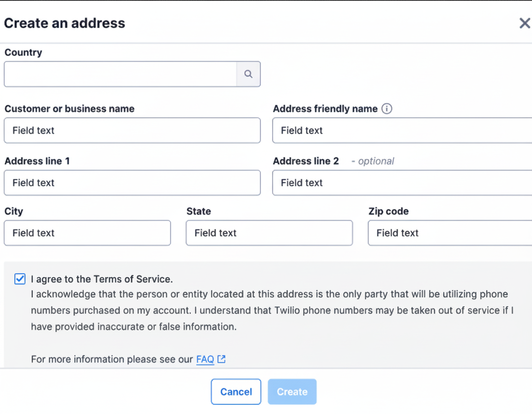
Task: Close the Create an address dialog
Action: coord(525,23)
